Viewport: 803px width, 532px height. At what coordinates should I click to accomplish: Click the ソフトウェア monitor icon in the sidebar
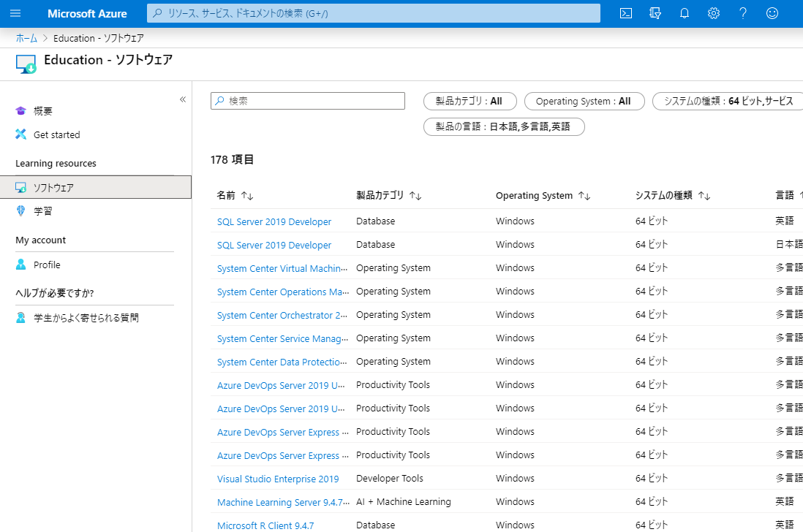coord(20,187)
